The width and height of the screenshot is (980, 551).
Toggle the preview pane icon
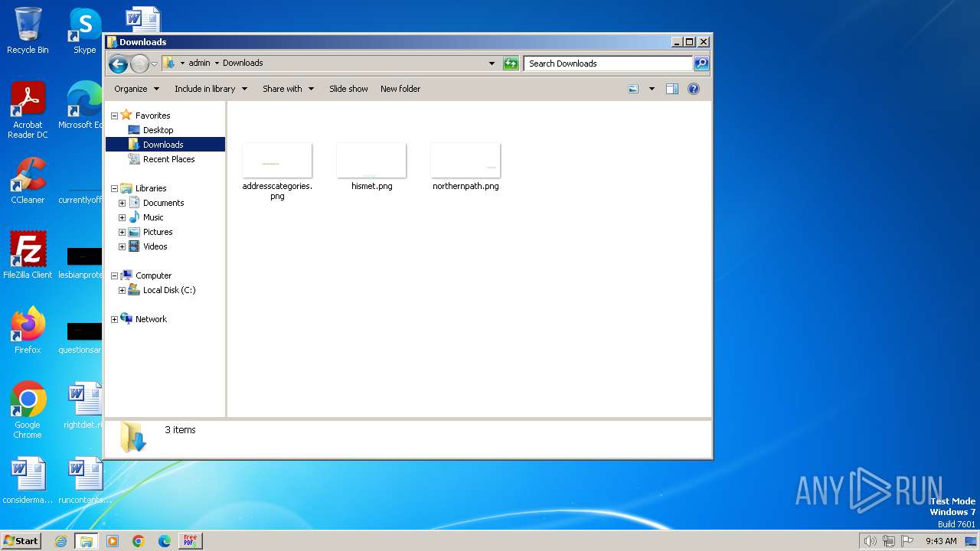671,89
